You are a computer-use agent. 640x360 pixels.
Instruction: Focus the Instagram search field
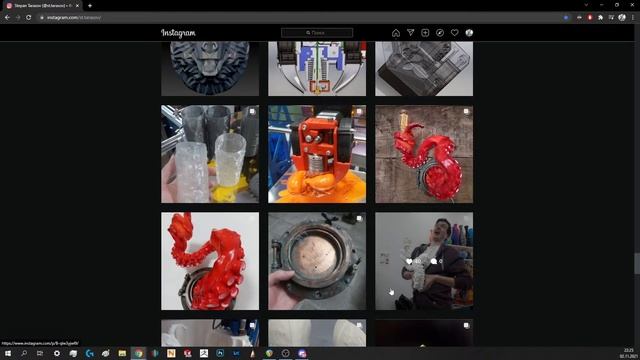click(x=317, y=33)
